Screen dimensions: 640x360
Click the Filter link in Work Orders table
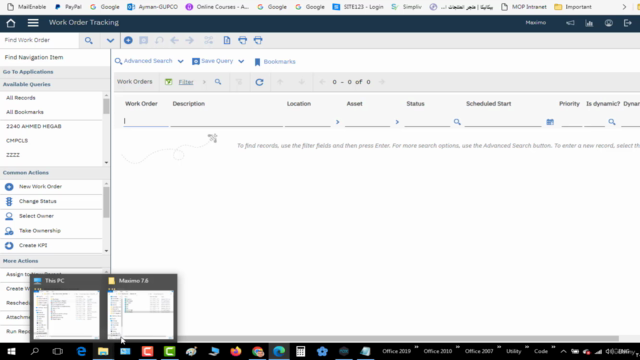186,82
